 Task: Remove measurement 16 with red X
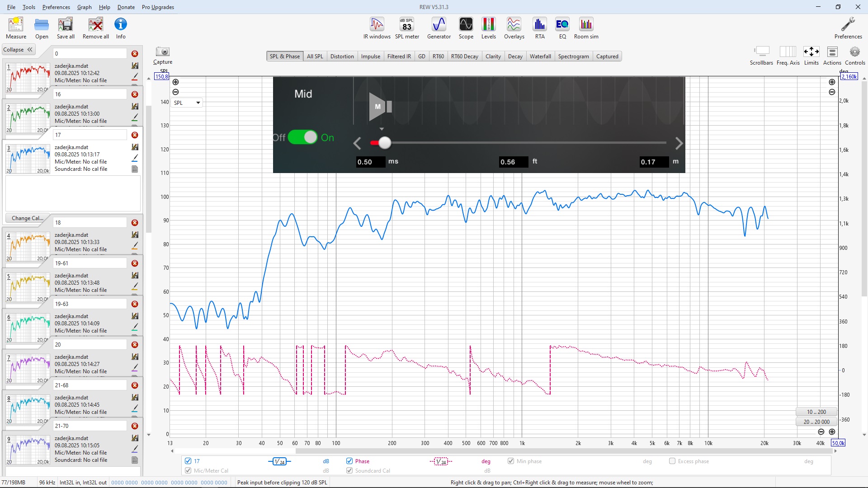click(x=135, y=94)
